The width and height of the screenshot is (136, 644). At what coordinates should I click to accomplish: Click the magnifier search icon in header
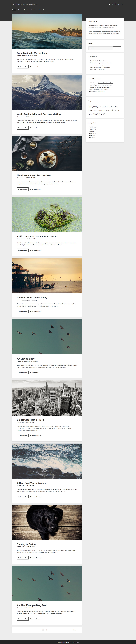[x=123, y=4]
